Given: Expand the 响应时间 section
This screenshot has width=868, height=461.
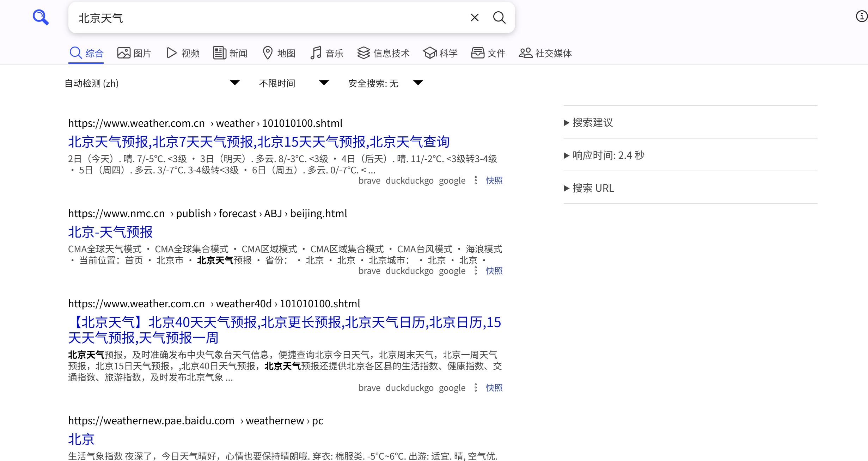Looking at the screenshot, I should [608, 155].
